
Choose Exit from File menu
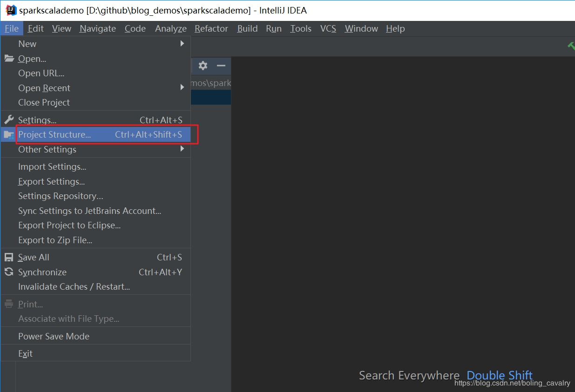coord(95,353)
